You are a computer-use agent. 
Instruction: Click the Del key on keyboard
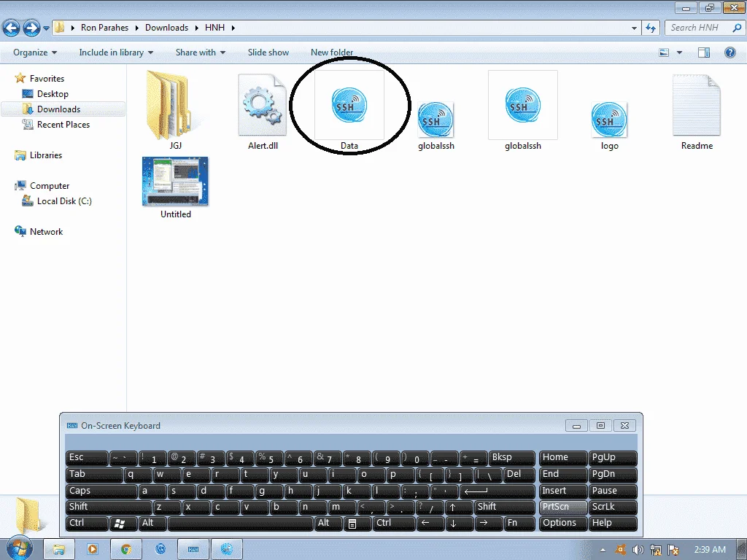[x=519, y=475]
